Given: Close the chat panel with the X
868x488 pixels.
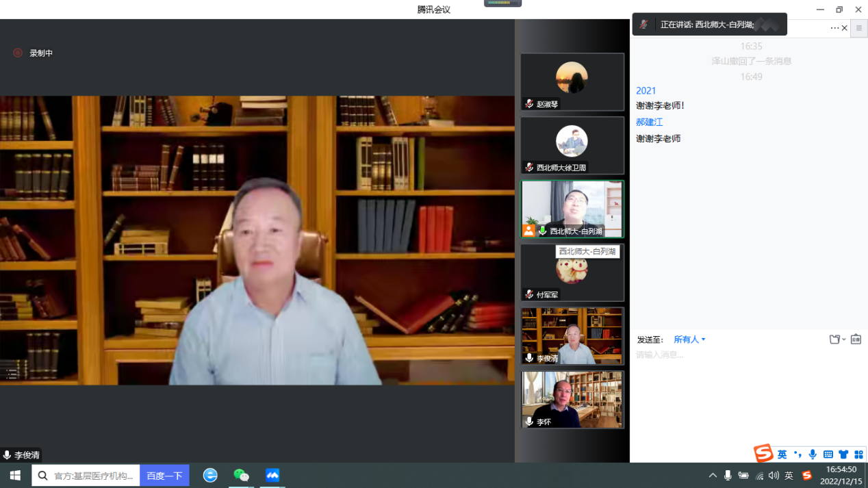Looking at the screenshot, I should [845, 28].
